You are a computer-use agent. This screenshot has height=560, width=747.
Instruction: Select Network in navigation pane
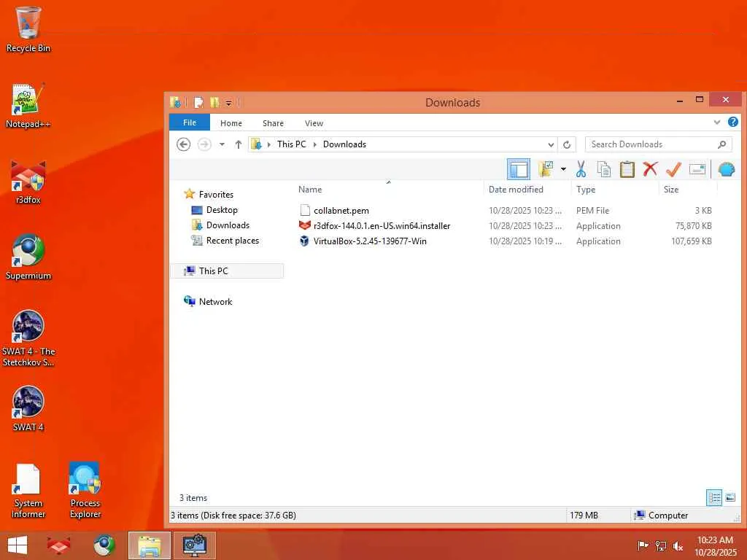click(x=215, y=301)
